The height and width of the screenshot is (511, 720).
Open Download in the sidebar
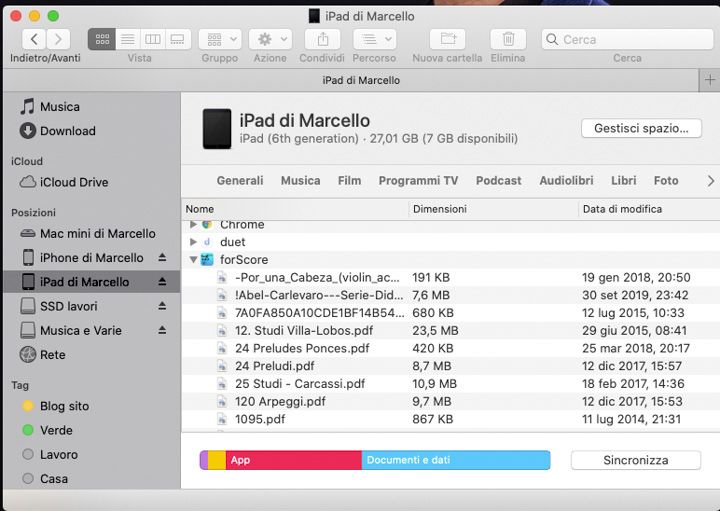click(x=57, y=131)
